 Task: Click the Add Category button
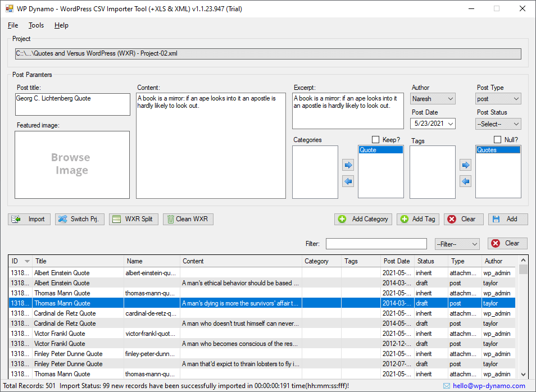363,219
